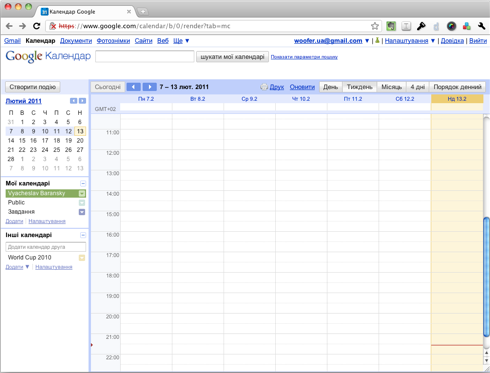Open Gmail from top navigation
The height and width of the screenshot is (373, 490).
click(x=12, y=41)
